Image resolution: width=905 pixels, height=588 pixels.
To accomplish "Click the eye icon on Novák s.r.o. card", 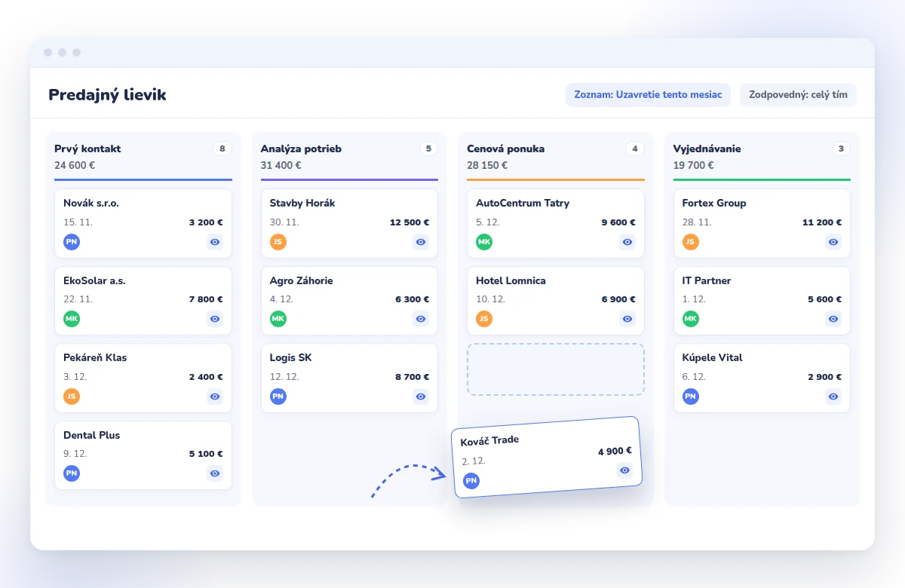I will point(215,242).
